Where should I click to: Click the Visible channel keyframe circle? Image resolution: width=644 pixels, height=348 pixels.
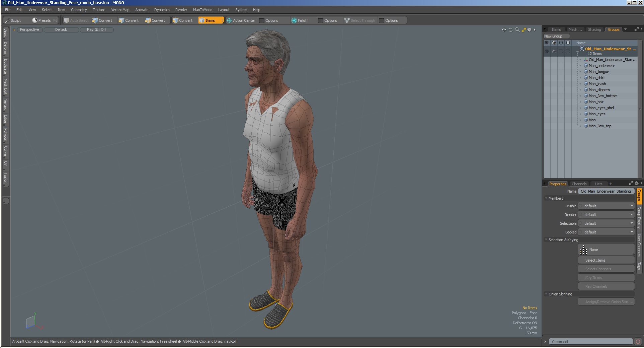click(580, 206)
